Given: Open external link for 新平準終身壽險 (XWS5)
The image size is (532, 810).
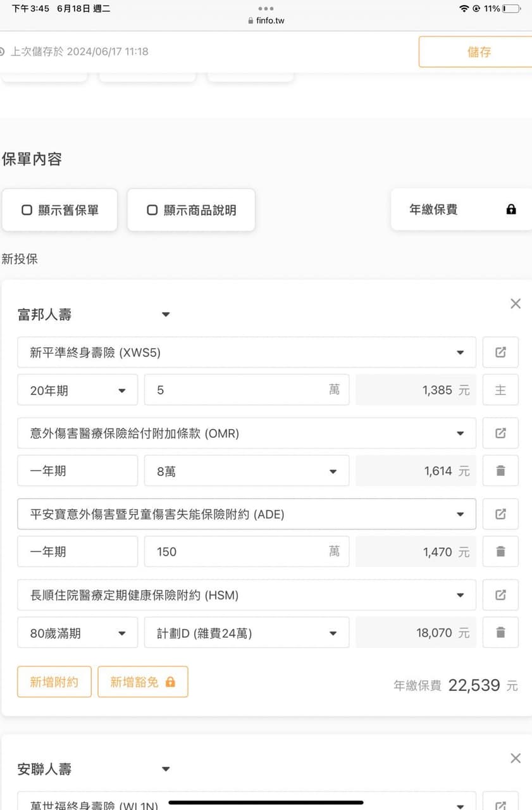Looking at the screenshot, I should (500, 352).
